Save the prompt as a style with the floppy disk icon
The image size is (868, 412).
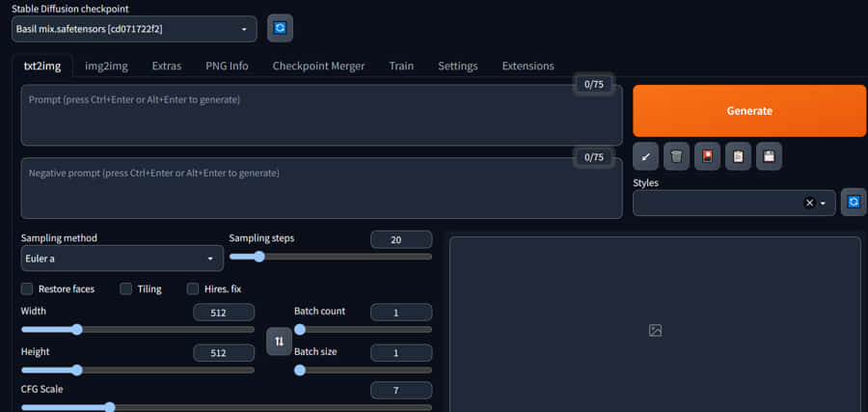point(769,156)
